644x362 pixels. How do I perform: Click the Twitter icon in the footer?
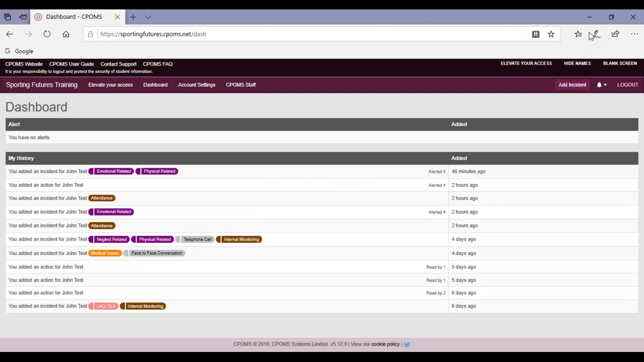[407, 344]
